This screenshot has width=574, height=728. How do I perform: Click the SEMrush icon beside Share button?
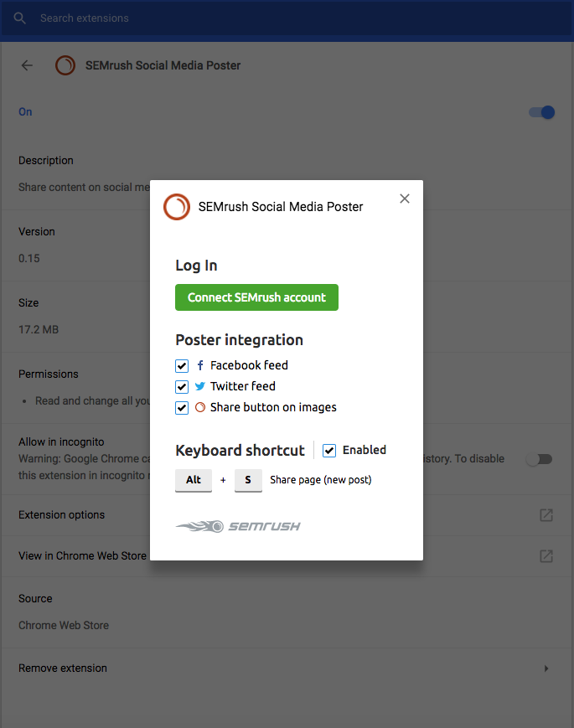200,407
